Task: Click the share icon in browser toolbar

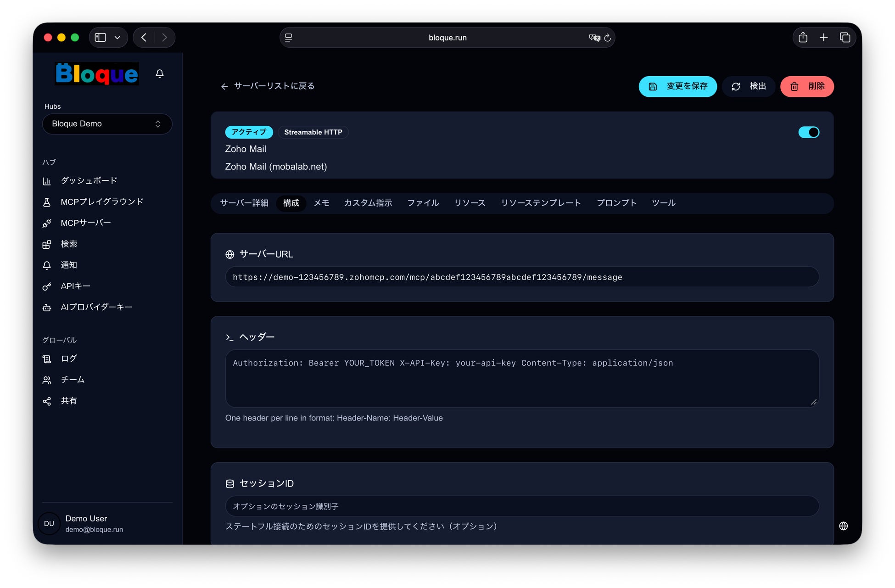Action: (x=803, y=38)
